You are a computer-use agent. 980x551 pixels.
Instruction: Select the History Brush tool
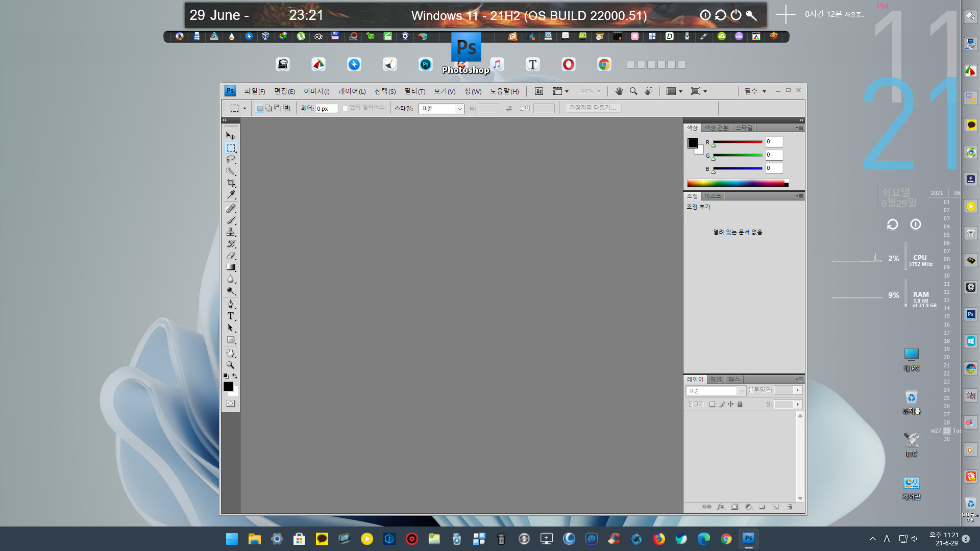[x=231, y=244]
